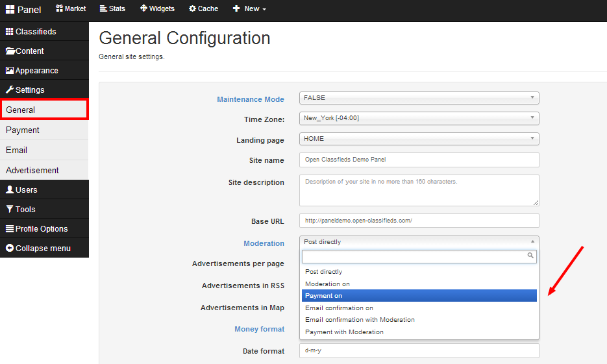Open the Time Zone dropdown
This screenshot has height=364, width=607.
(x=419, y=118)
